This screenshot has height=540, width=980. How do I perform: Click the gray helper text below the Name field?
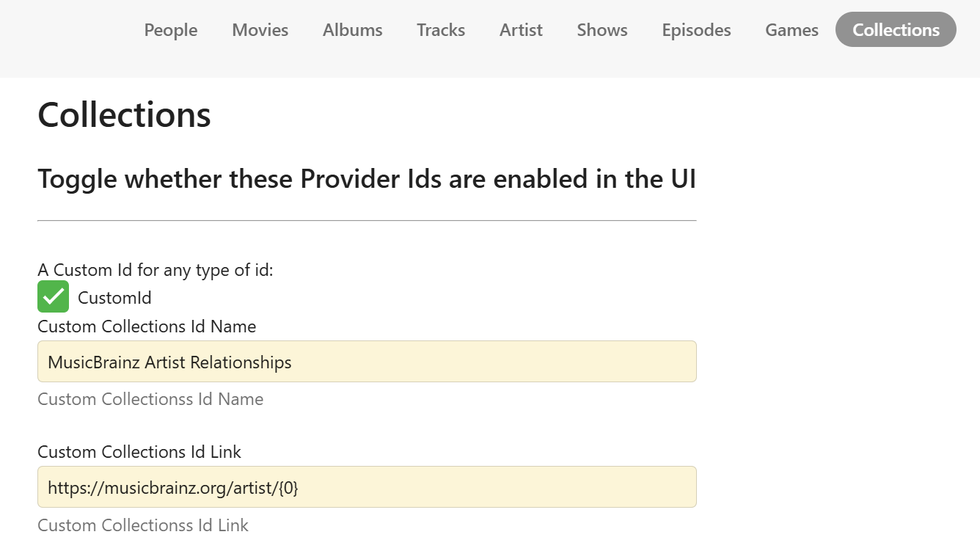pos(150,399)
